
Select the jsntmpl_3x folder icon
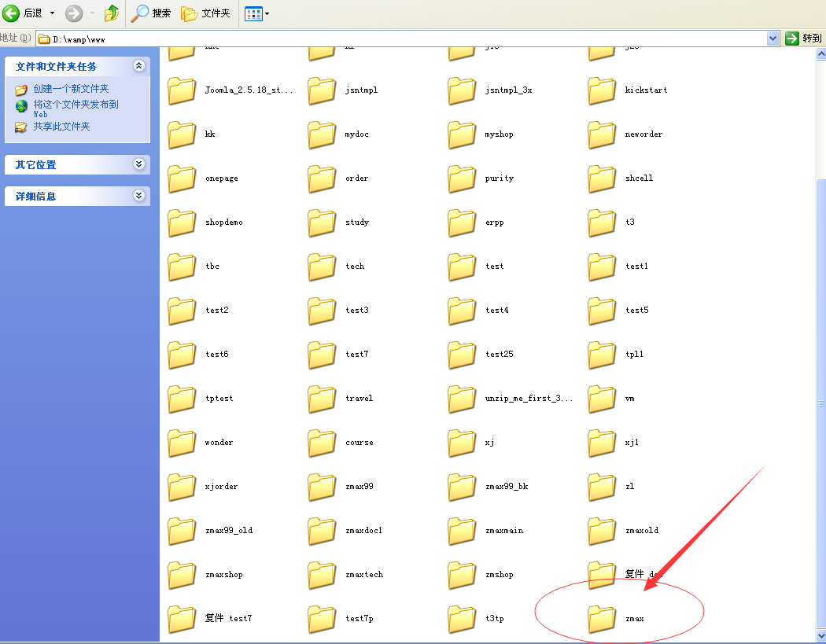coord(462,90)
